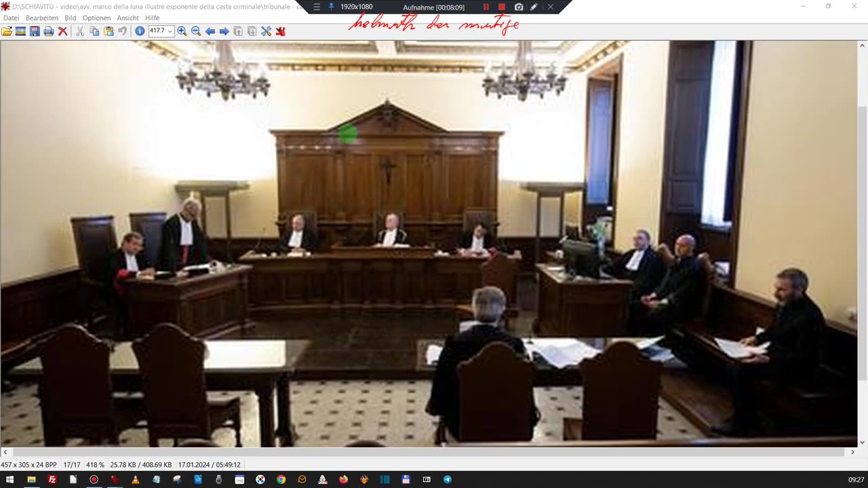This screenshot has width=868, height=488.
Task: Click the vertical scrollbar thumb
Action: pos(862,243)
